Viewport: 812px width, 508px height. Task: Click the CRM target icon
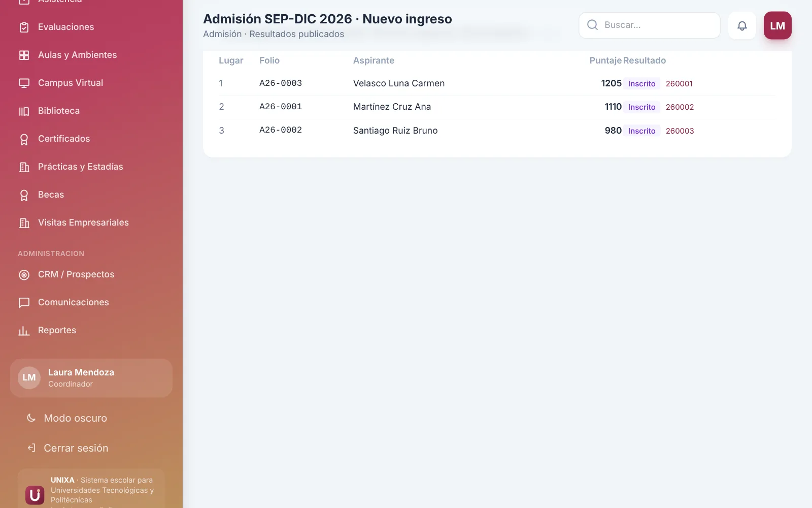pos(24,275)
